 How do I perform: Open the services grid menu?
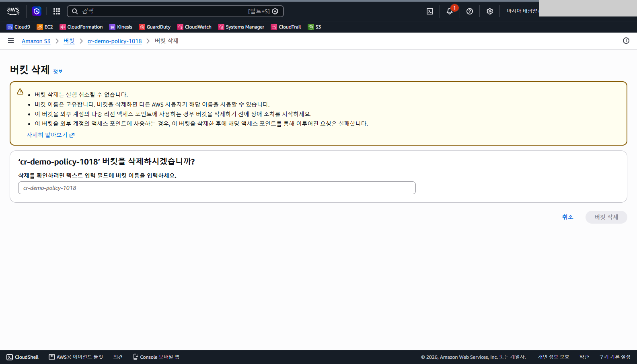pyautogui.click(x=57, y=11)
